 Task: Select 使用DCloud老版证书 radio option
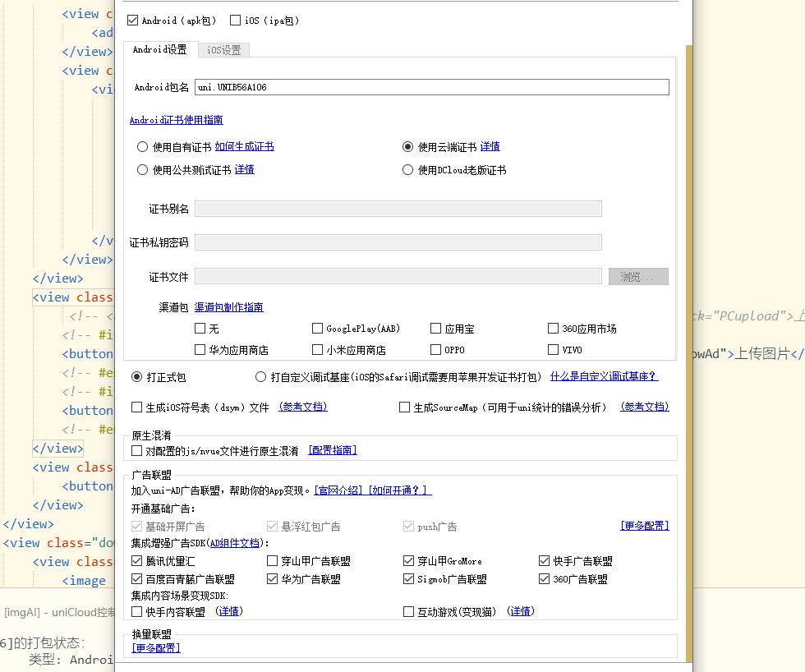pyautogui.click(x=407, y=170)
